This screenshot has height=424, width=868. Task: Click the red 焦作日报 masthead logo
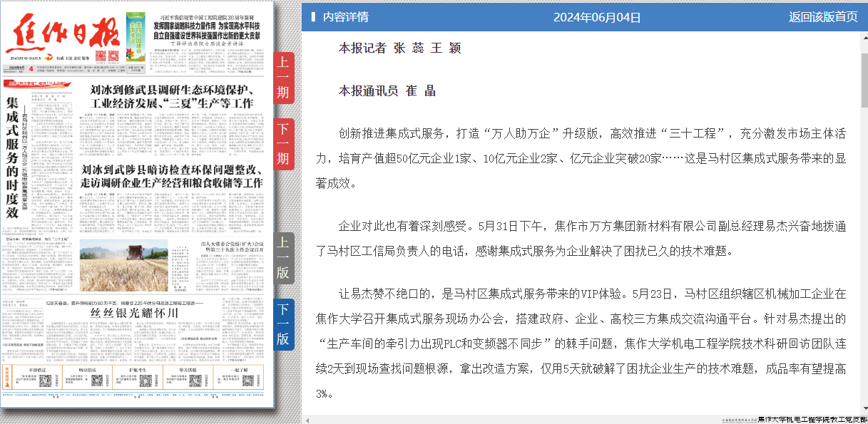66,32
